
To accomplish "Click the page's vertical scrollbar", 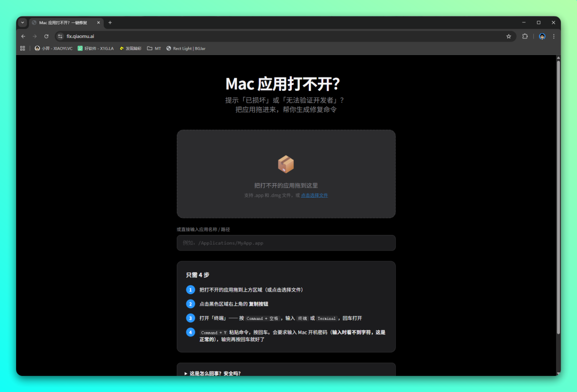I will click(558, 198).
